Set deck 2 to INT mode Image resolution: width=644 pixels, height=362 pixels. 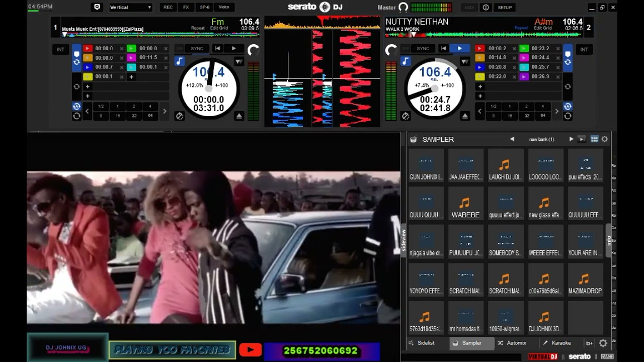tap(584, 49)
